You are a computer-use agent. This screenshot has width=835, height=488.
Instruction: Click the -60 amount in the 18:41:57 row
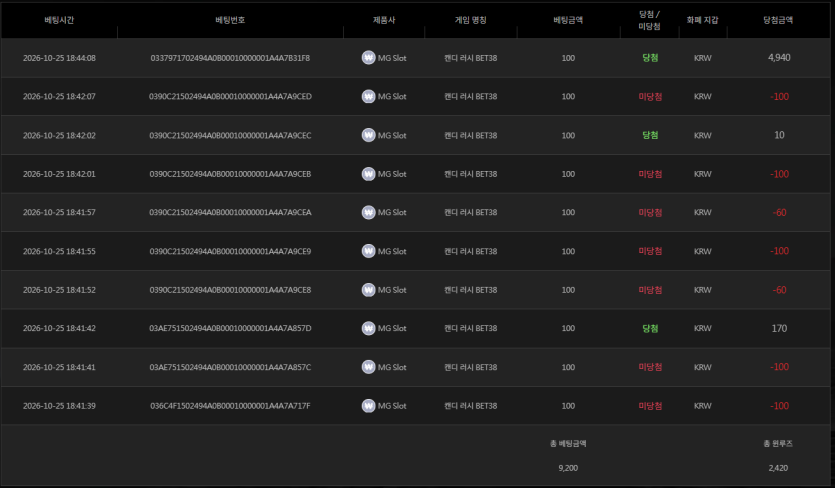(779, 212)
